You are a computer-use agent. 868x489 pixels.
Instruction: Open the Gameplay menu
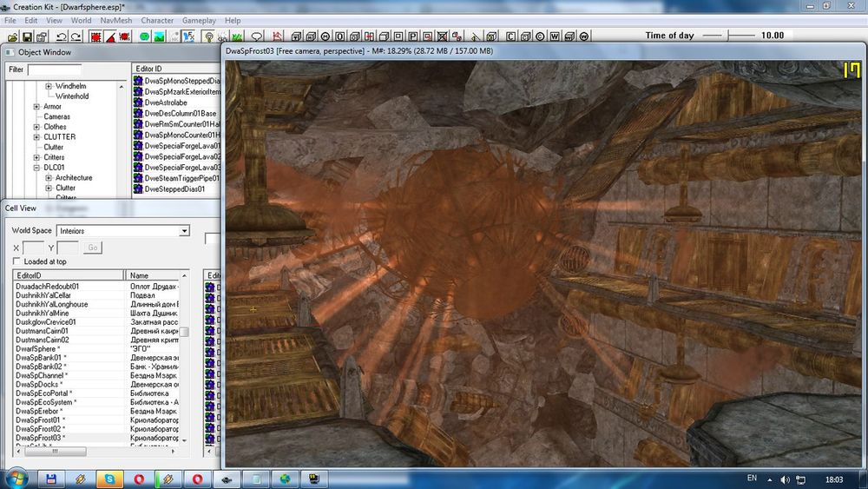tap(199, 21)
